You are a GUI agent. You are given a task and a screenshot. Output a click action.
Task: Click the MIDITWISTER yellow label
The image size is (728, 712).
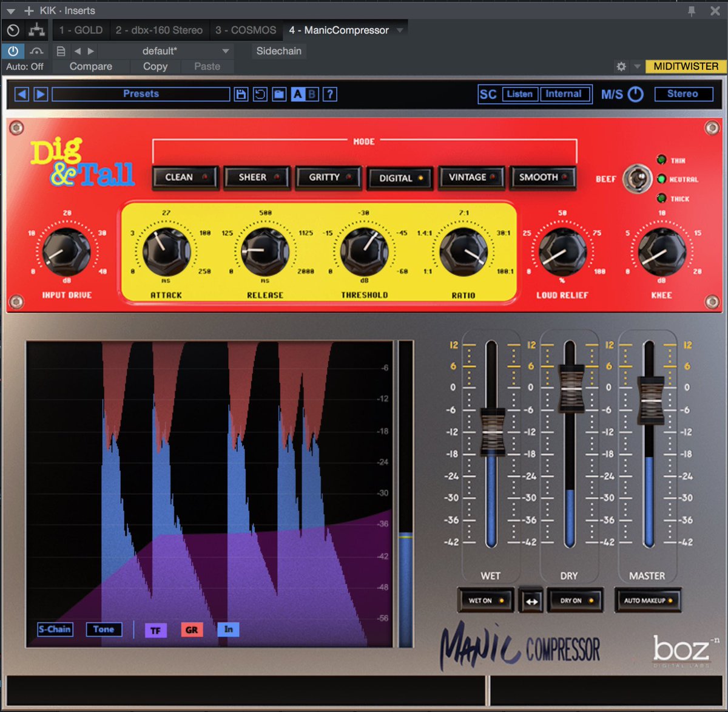686,66
